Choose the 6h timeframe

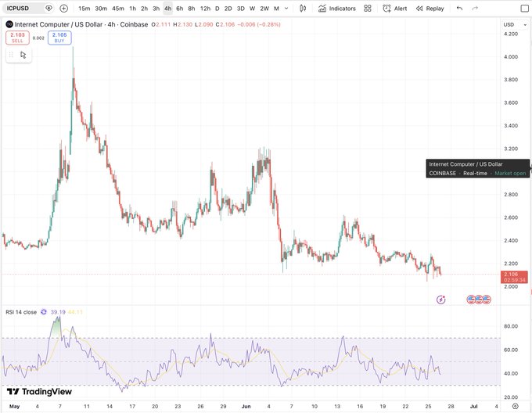179,9
